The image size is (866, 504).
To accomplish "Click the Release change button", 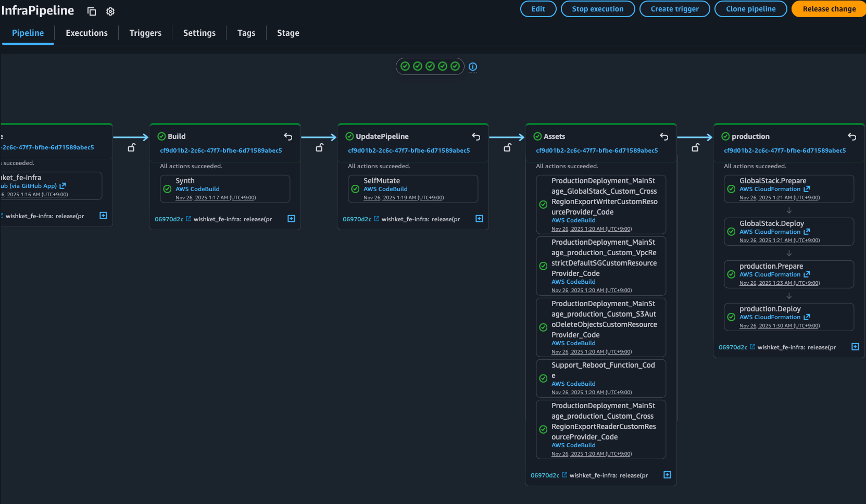I will click(x=829, y=9).
